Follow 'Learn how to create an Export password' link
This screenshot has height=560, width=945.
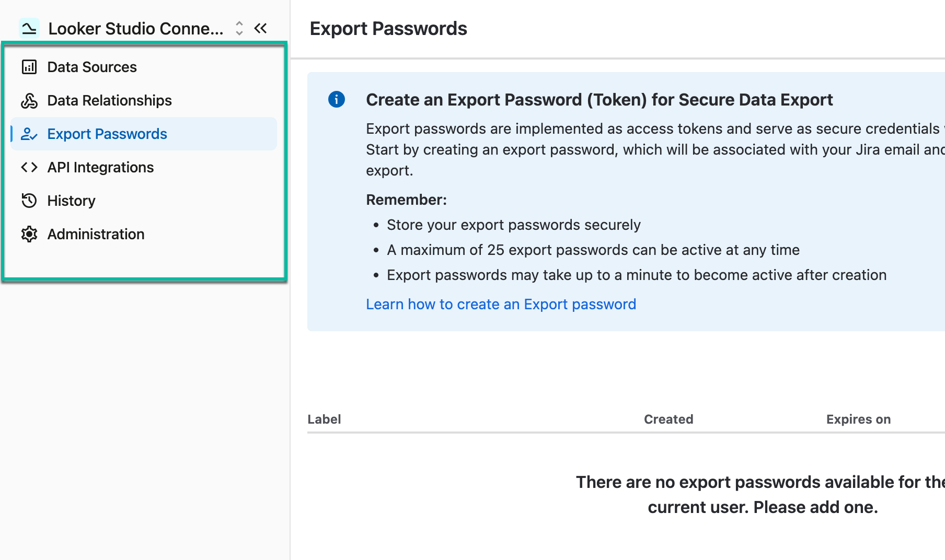(x=501, y=304)
